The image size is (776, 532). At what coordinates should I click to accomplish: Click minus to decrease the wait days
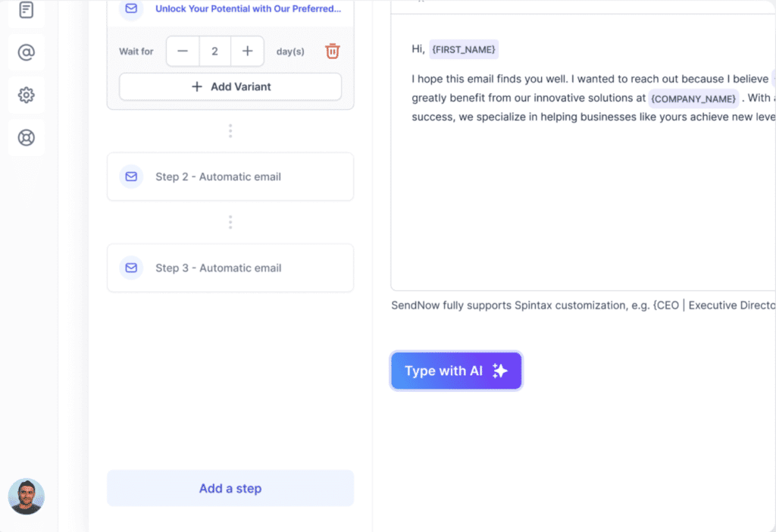coord(182,51)
